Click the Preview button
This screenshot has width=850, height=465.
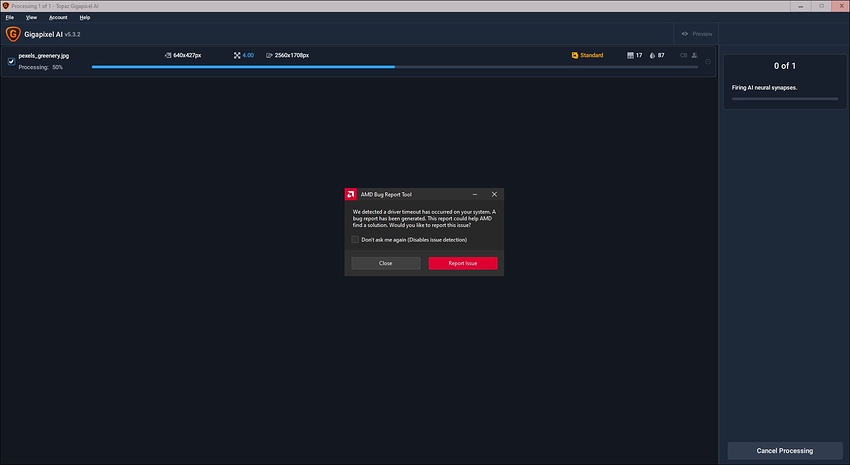696,34
